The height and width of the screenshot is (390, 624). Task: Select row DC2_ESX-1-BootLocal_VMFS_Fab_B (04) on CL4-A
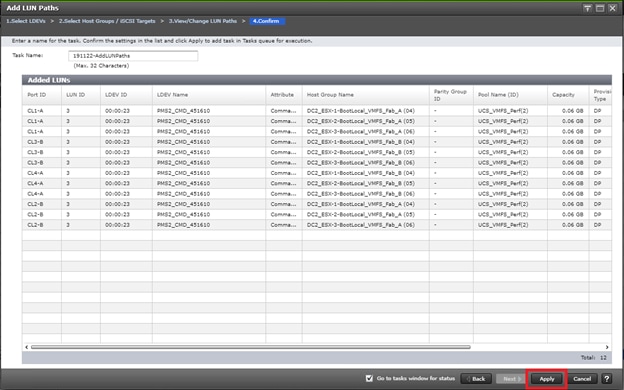pyautogui.click(x=317, y=173)
